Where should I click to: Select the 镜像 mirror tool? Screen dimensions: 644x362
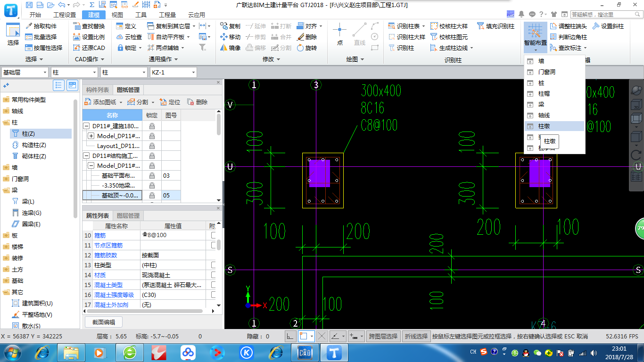(230, 48)
